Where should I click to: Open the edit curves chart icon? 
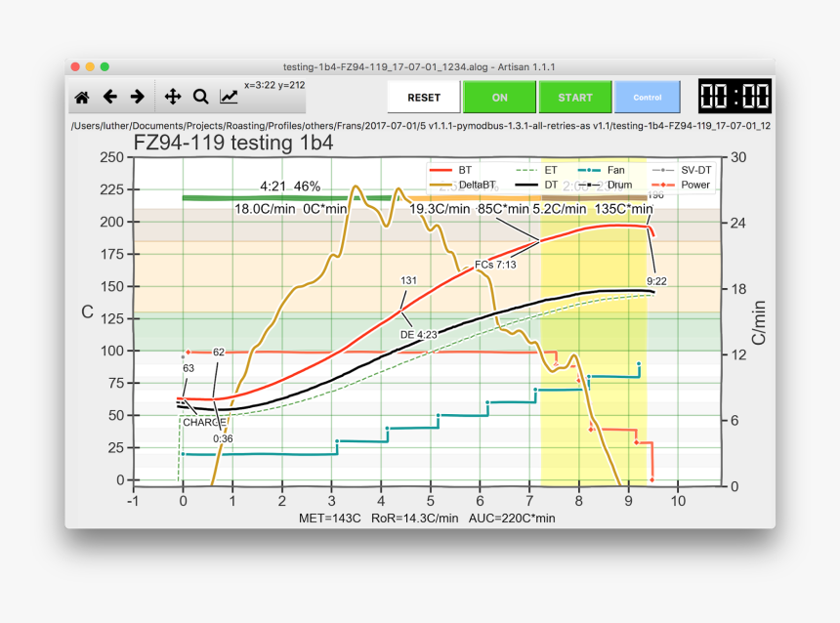(229, 97)
